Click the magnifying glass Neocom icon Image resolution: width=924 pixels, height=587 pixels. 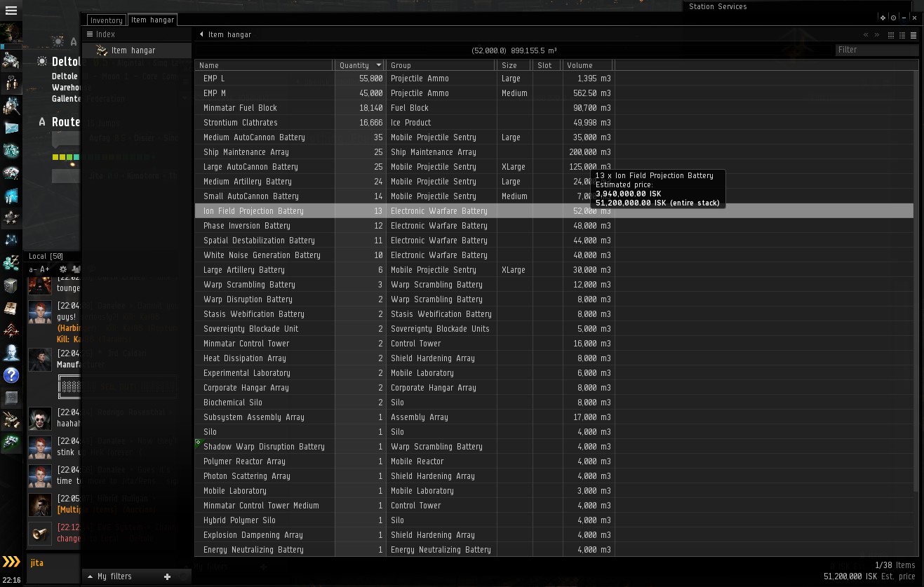click(x=11, y=106)
